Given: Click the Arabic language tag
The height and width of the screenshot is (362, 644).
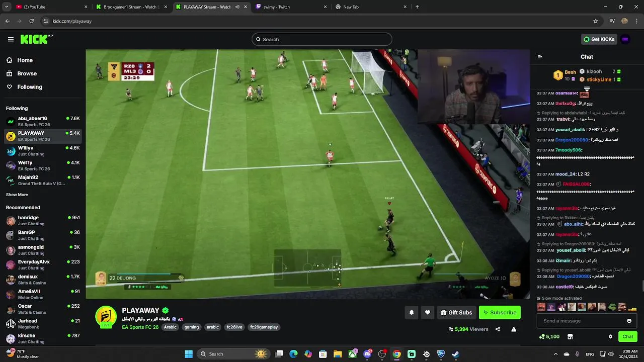Looking at the screenshot, I should 170,327.
